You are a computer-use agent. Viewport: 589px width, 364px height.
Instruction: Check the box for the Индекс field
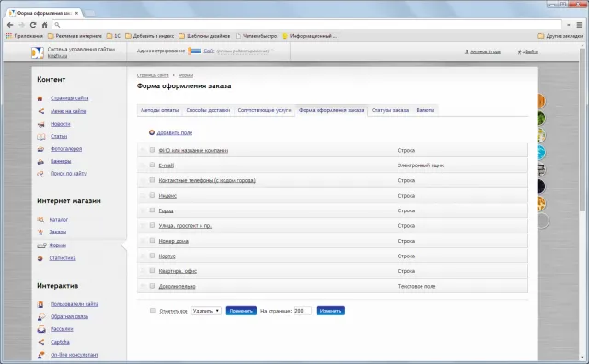[152, 195]
